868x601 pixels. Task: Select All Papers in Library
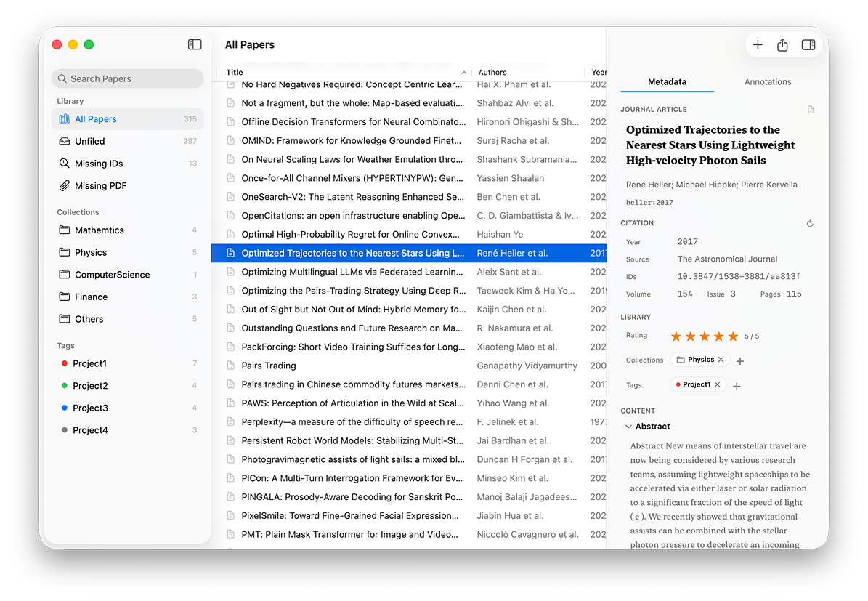[128, 119]
